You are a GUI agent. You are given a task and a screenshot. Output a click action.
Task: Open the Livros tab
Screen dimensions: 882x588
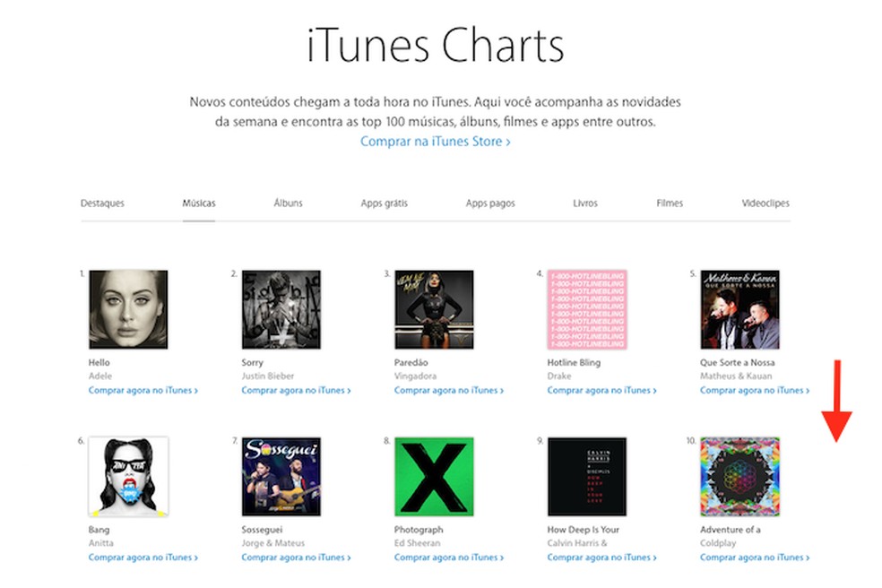tap(585, 203)
